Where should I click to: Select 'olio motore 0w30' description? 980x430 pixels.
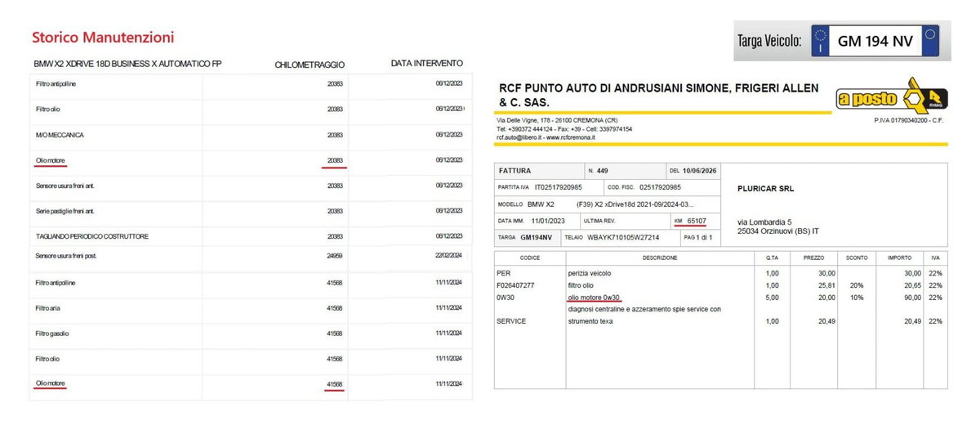point(594,298)
